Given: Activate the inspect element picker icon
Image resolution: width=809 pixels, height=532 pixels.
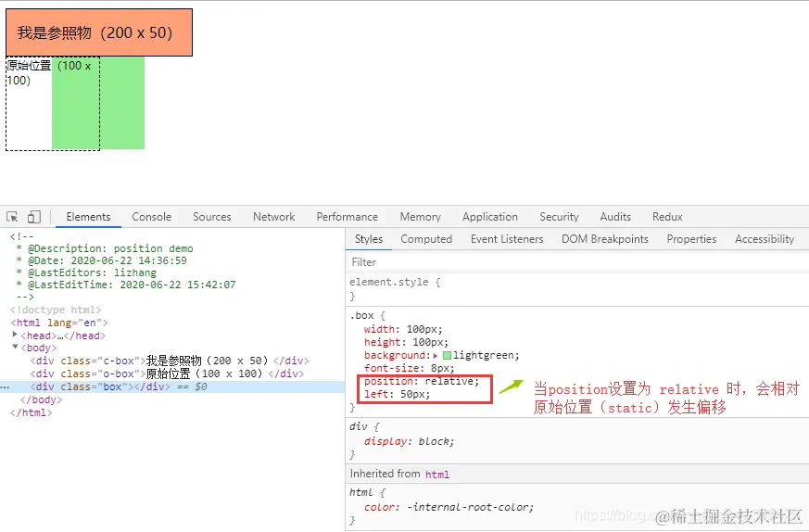Looking at the screenshot, I should 12,217.
